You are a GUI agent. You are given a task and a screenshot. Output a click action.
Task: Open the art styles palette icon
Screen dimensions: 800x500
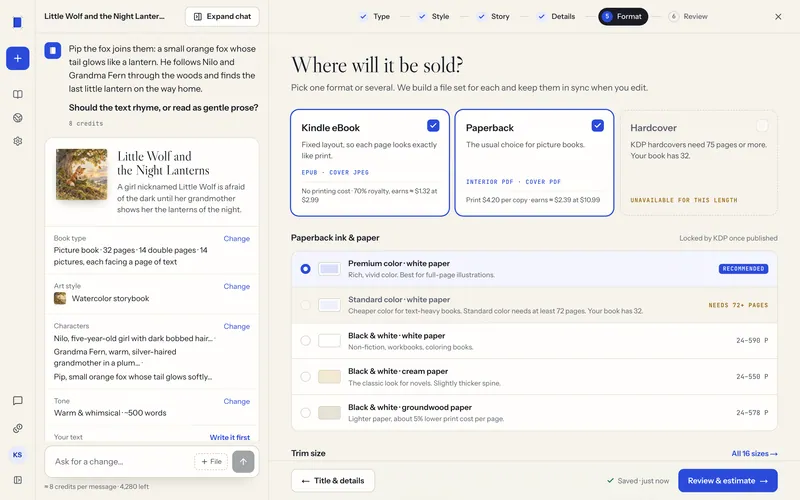pos(17,118)
